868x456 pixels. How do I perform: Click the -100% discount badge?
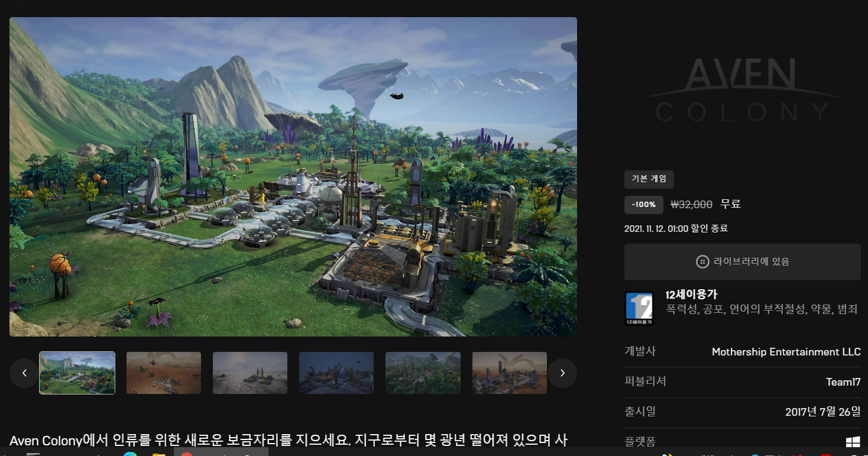(644, 205)
